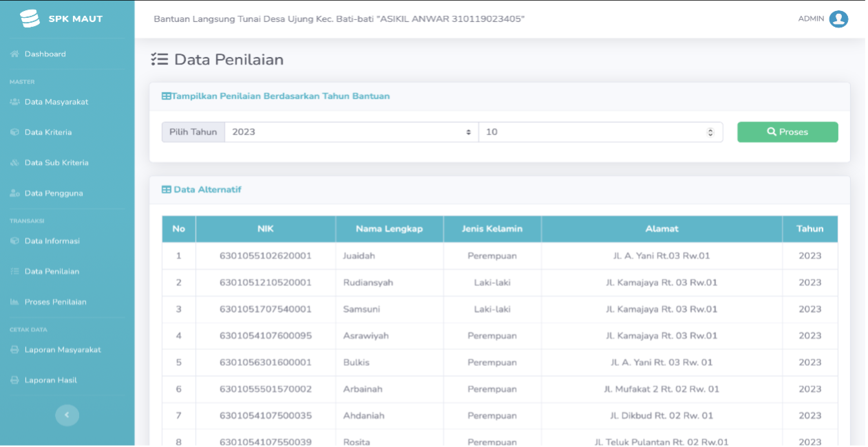Screen dimensions: 868x447
Task: Click the green Proses button
Action: point(787,132)
